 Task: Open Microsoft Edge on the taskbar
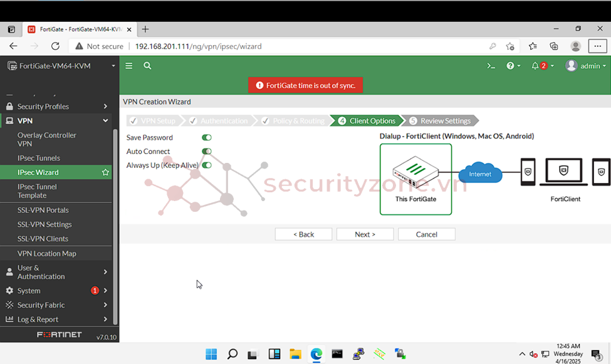click(x=316, y=354)
